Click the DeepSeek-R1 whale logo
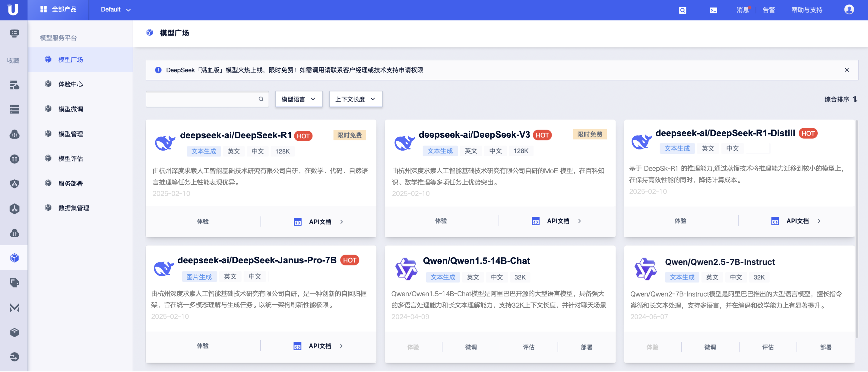 pos(165,143)
